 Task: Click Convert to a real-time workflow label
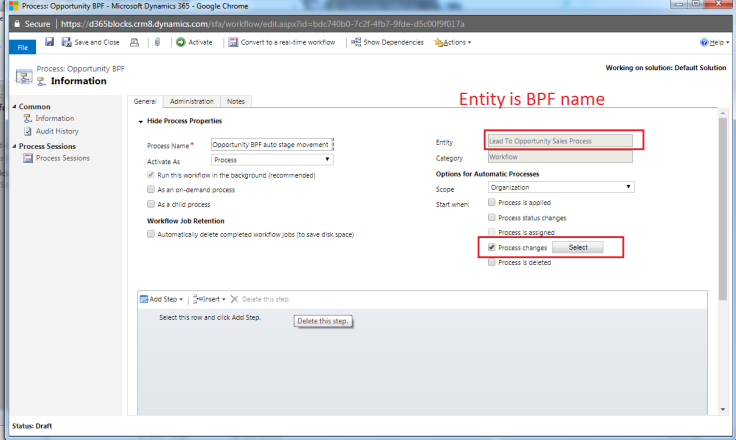[288, 42]
